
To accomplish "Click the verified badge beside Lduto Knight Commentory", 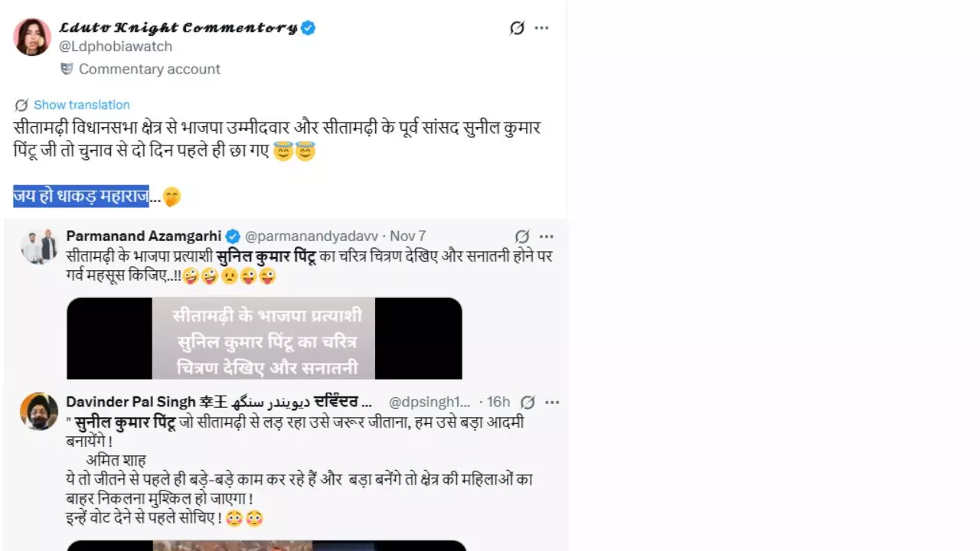I will tap(309, 28).
